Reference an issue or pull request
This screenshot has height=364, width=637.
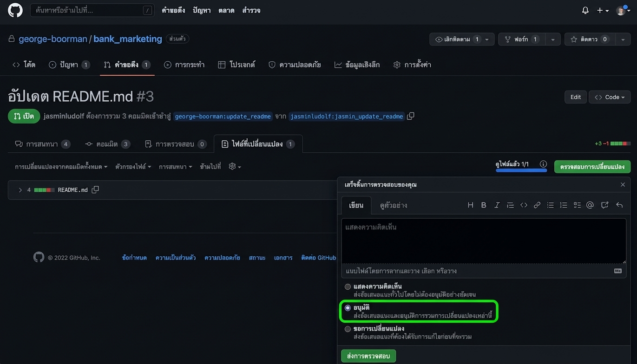(604, 205)
